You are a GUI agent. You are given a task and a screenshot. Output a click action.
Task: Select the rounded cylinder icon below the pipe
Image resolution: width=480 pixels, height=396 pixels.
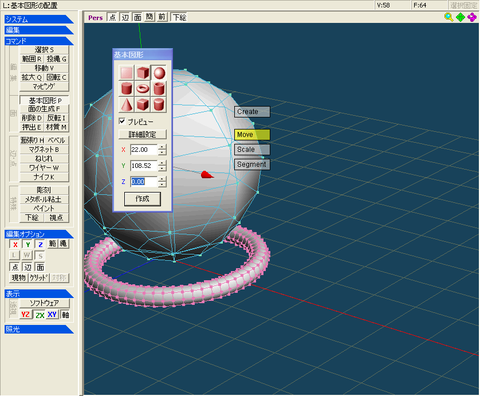(x=159, y=105)
